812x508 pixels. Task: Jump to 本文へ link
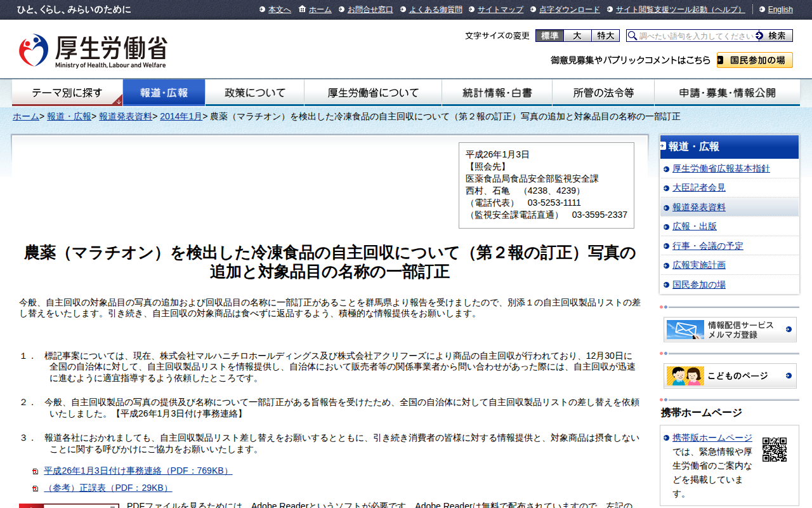279,10
